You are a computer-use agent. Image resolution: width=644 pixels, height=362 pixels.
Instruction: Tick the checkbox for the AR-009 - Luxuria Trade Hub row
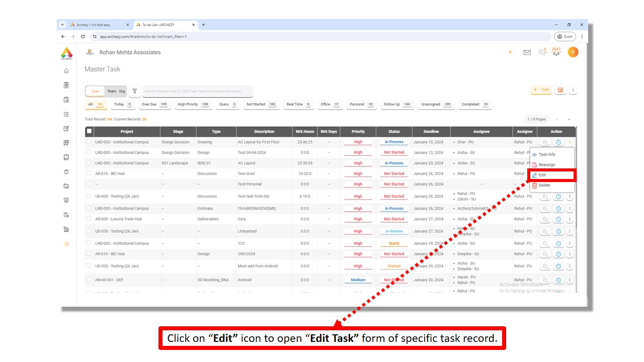tap(89, 219)
